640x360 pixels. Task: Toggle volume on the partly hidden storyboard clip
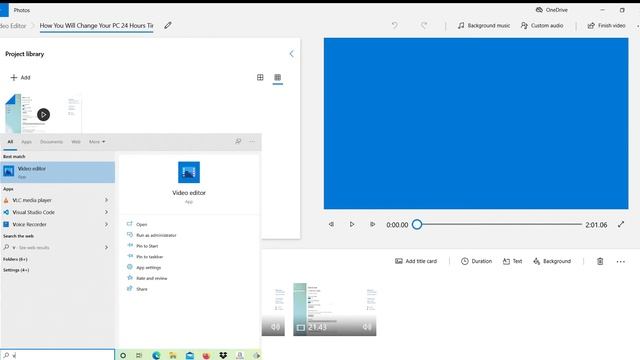(x=276, y=327)
